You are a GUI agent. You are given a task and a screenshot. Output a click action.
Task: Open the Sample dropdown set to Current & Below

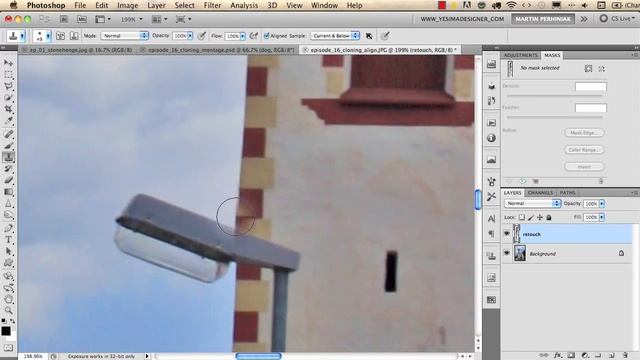(x=335, y=36)
